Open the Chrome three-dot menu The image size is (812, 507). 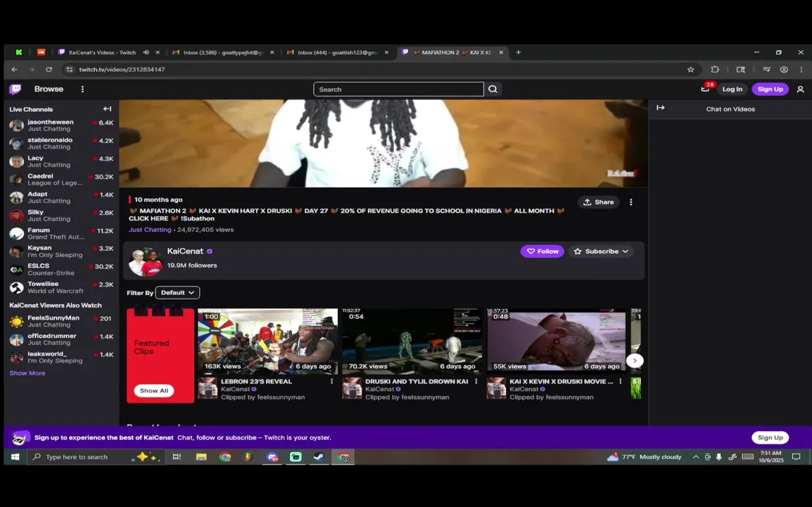[801, 70]
